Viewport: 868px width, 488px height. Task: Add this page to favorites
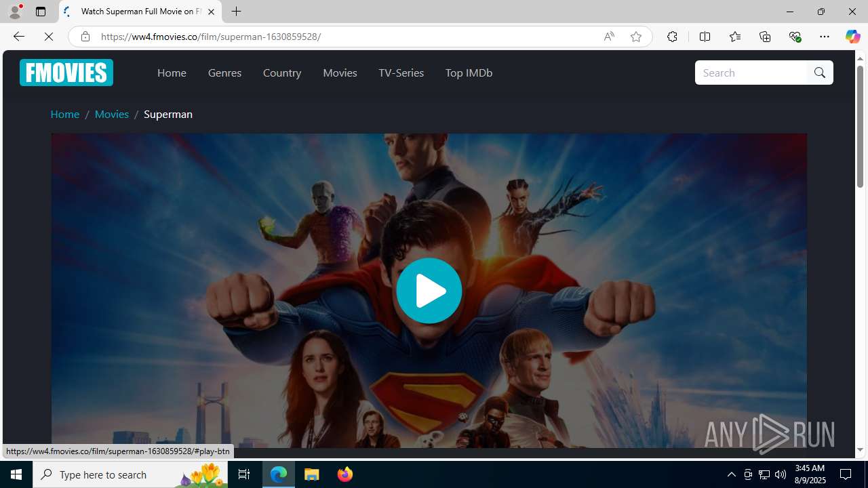[x=636, y=37]
